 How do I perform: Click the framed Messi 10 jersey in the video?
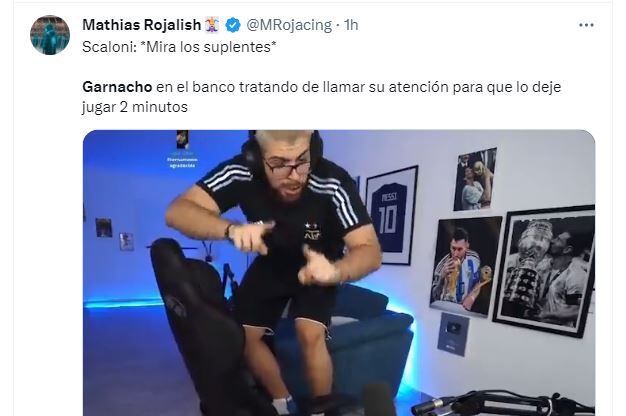point(390,215)
